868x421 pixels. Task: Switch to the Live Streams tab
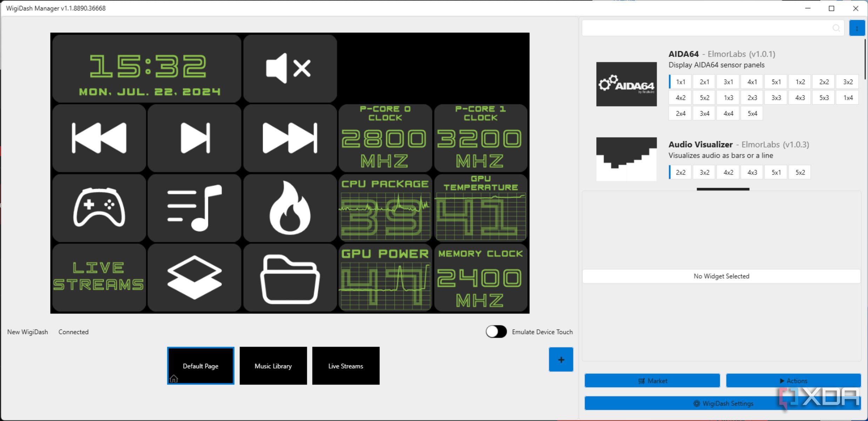click(x=346, y=366)
